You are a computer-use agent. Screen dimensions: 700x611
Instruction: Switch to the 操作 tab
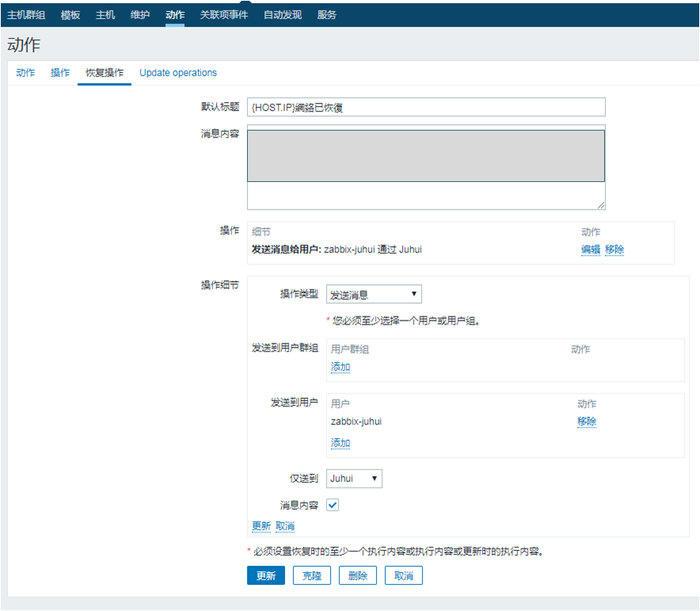60,73
